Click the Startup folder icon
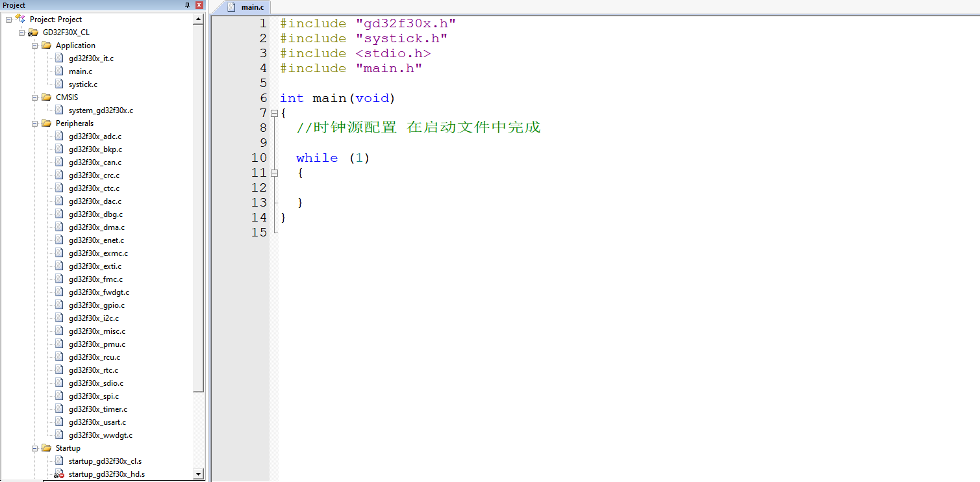 pyautogui.click(x=46, y=448)
